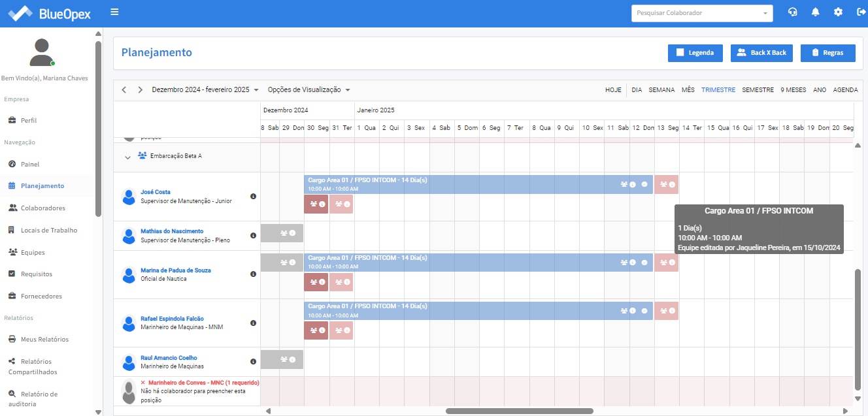Image resolution: width=868 pixels, height=416 pixels.
Task: Open Marina de Padua de Souza profile link
Action: point(175,270)
